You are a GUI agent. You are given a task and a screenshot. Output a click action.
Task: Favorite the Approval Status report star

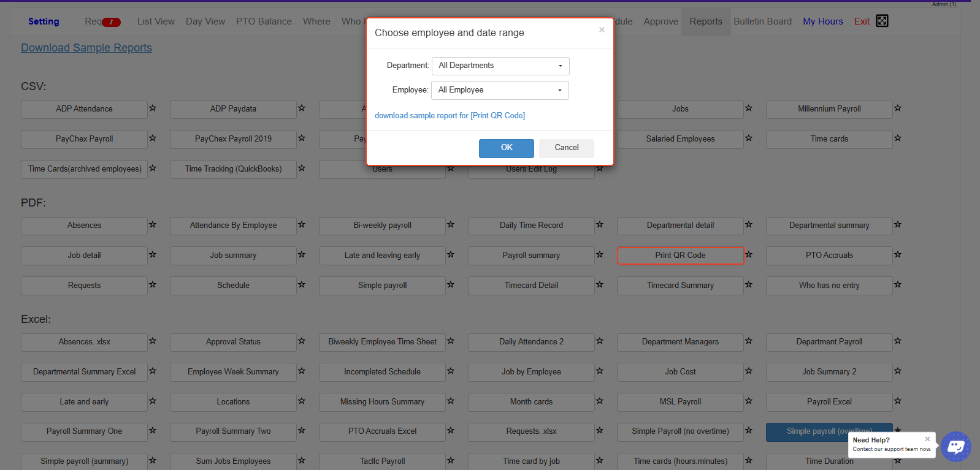click(302, 341)
